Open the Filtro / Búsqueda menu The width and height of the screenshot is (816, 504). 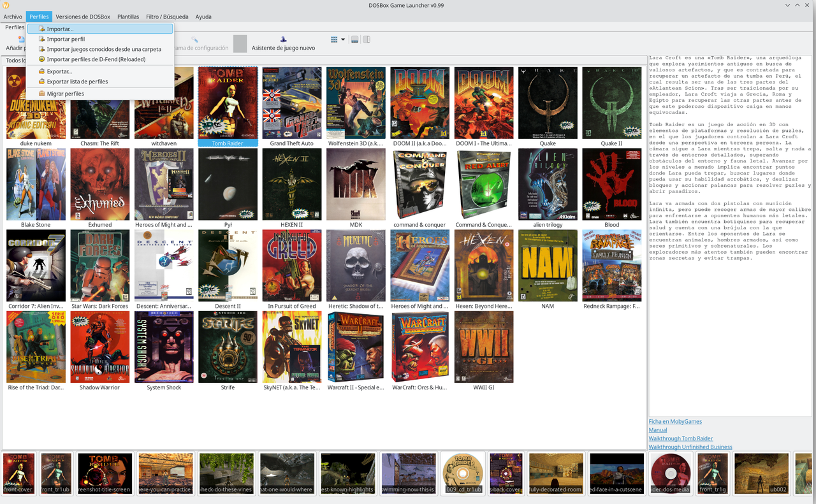pos(167,17)
